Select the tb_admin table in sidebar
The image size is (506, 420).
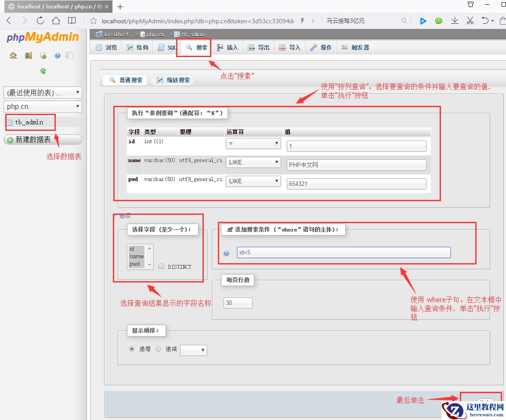(x=29, y=122)
